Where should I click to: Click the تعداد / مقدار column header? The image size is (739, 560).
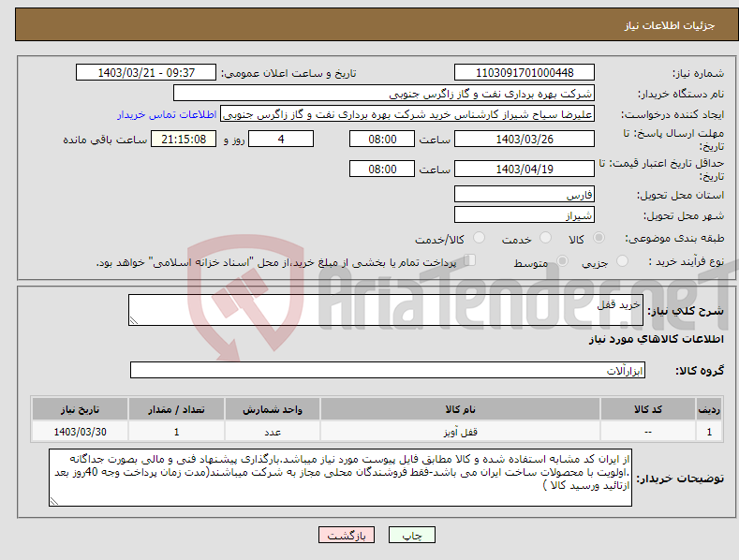pyautogui.click(x=176, y=409)
